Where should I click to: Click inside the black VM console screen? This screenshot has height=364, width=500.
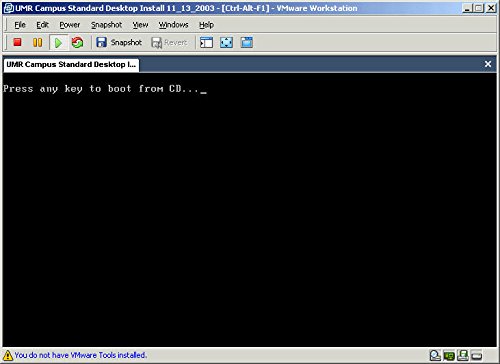pos(249,210)
